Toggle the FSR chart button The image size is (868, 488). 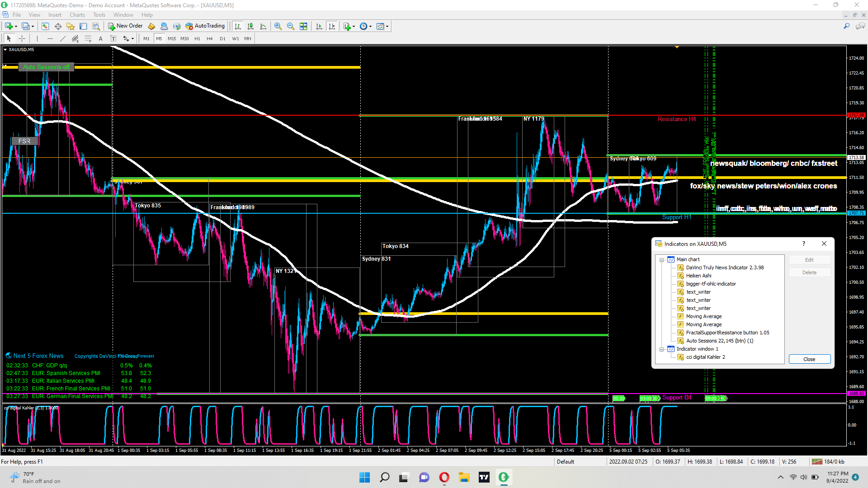click(24, 141)
